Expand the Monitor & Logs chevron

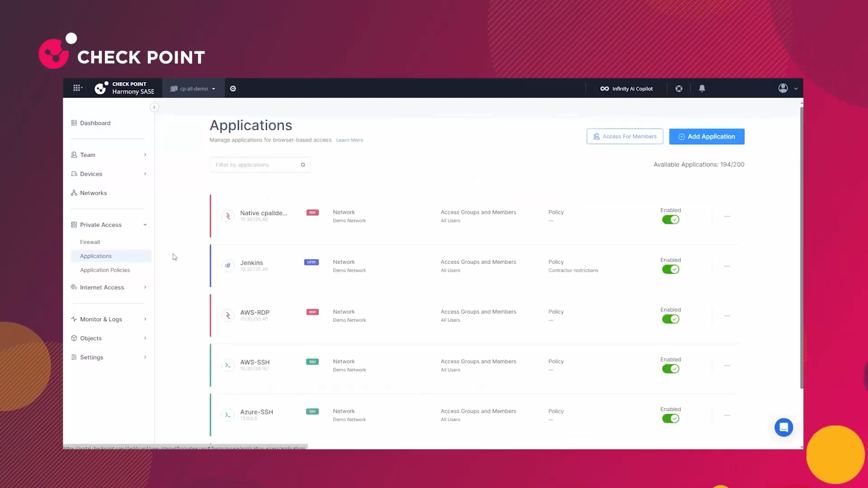point(145,319)
